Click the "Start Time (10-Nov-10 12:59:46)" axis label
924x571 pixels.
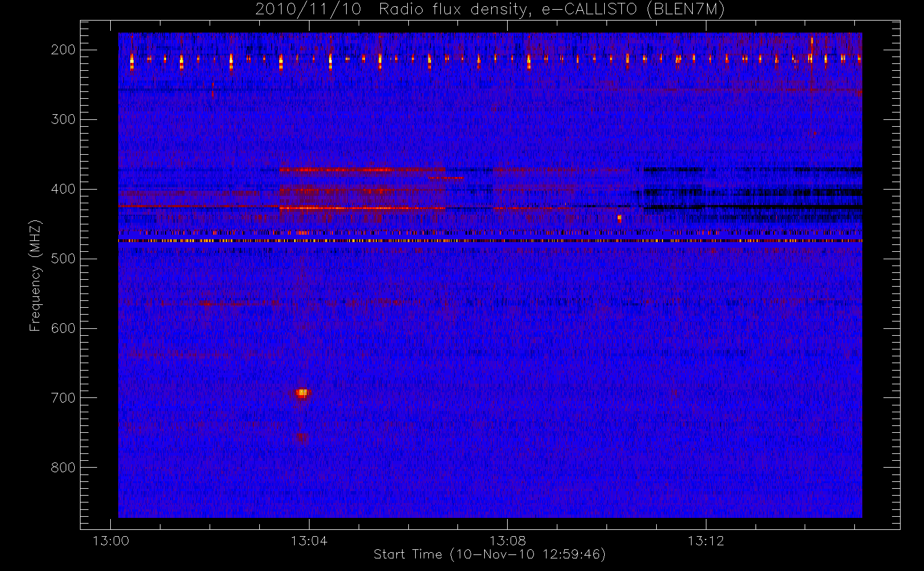point(489,554)
